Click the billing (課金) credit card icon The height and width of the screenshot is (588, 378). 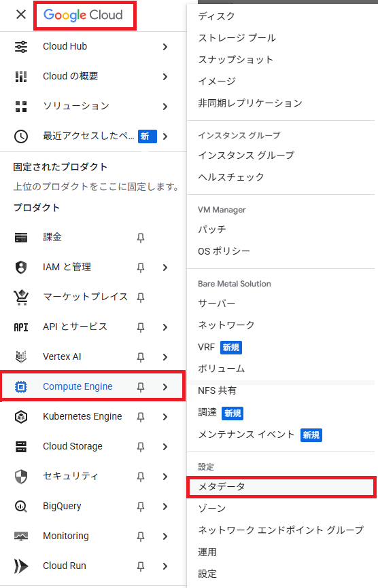21,238
